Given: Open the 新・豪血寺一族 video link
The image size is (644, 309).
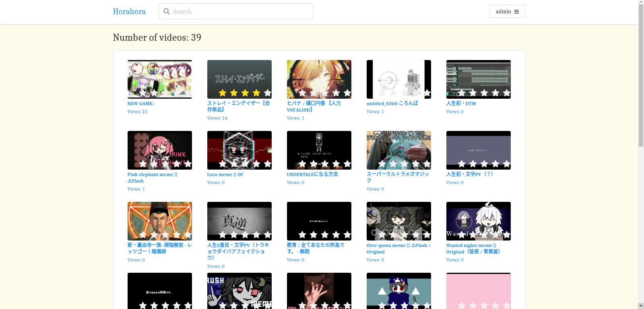Looking at the screenshot, I should [160, 248].
